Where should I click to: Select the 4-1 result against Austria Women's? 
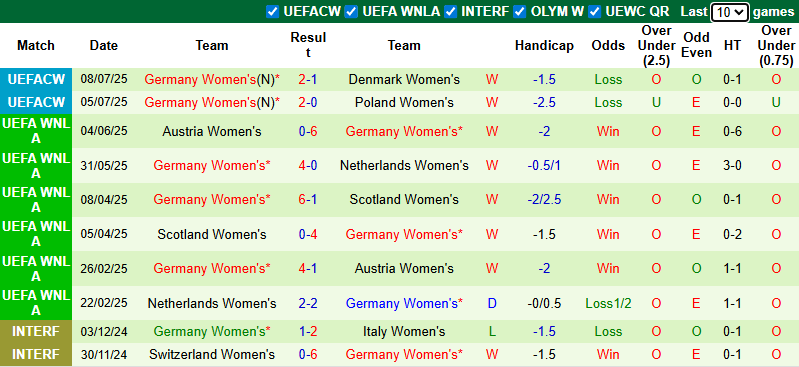pyautogui.click(x=308, y=268)
